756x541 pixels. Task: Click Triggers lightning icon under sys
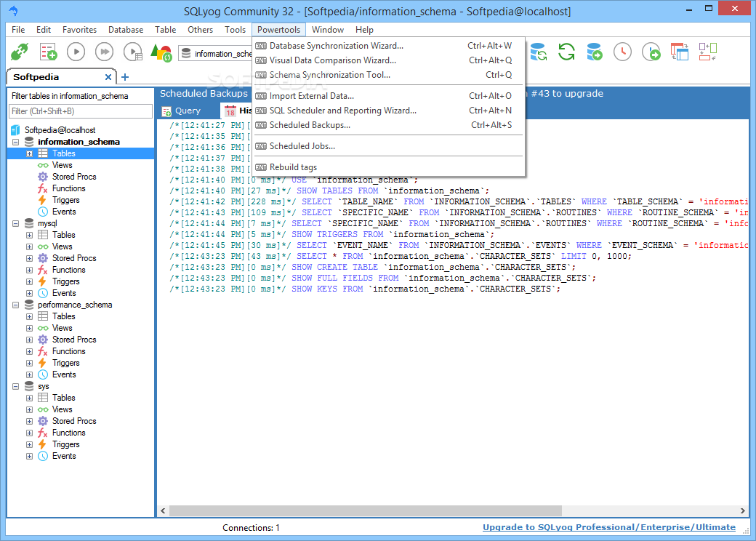coord(43,444)
